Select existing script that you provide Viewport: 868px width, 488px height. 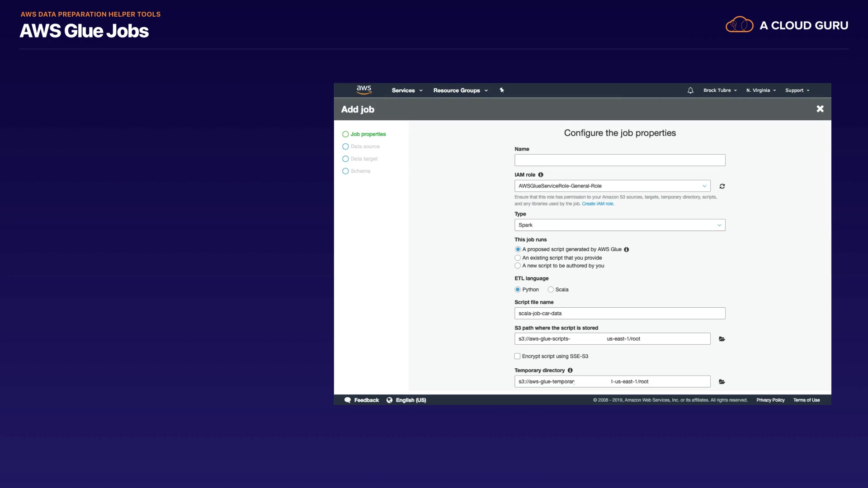(518, 258)
